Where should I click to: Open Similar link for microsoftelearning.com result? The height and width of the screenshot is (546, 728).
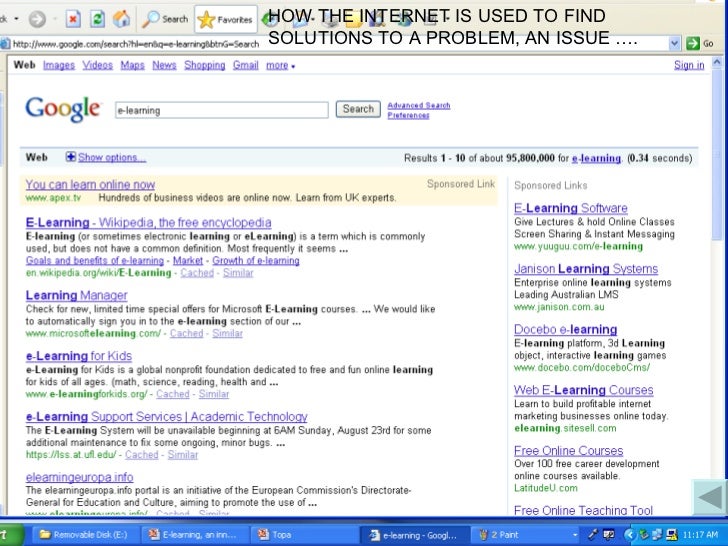click(x=228, y=333)
